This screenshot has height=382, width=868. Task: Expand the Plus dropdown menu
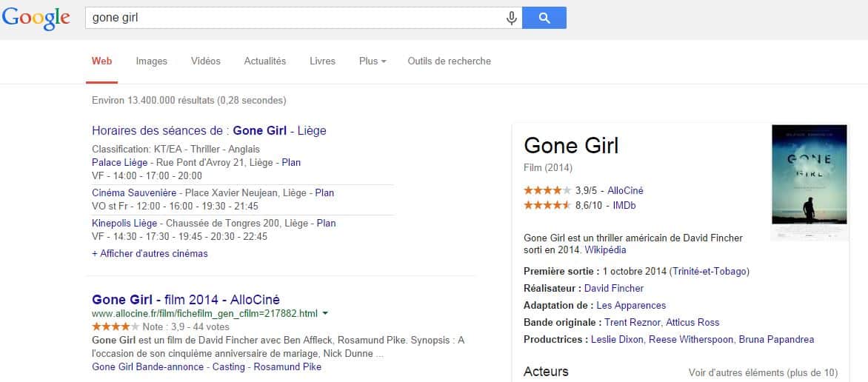point(373,61)
